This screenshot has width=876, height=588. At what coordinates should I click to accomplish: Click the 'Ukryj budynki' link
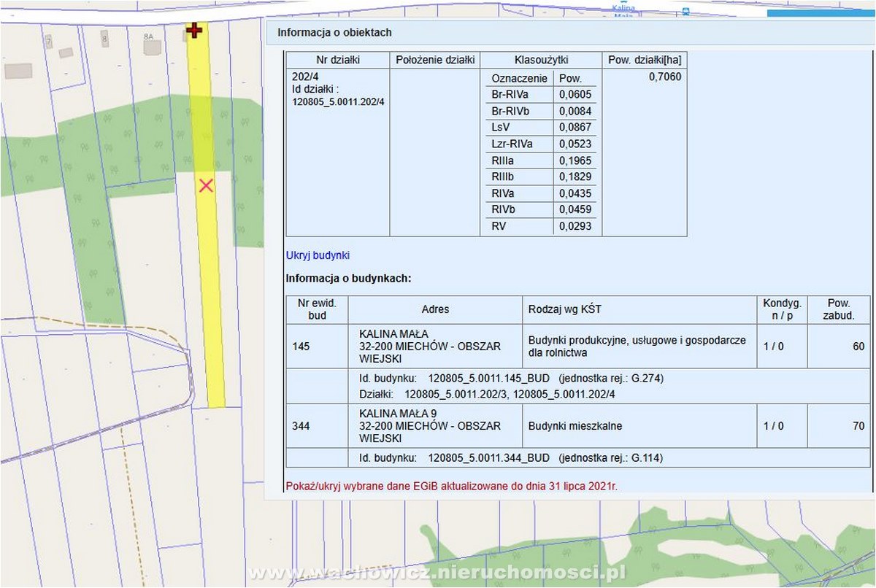coord(318,255)
